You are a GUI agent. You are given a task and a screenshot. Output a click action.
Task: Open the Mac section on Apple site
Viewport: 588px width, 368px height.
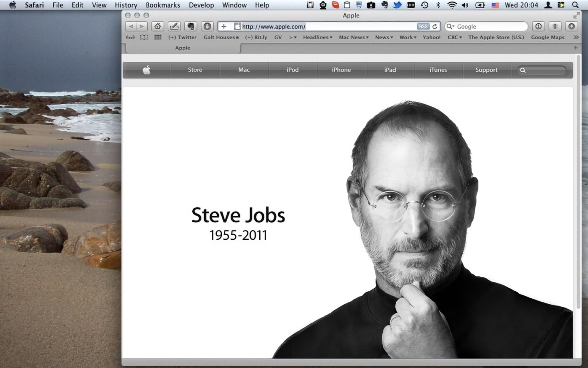tap(244, 70)
